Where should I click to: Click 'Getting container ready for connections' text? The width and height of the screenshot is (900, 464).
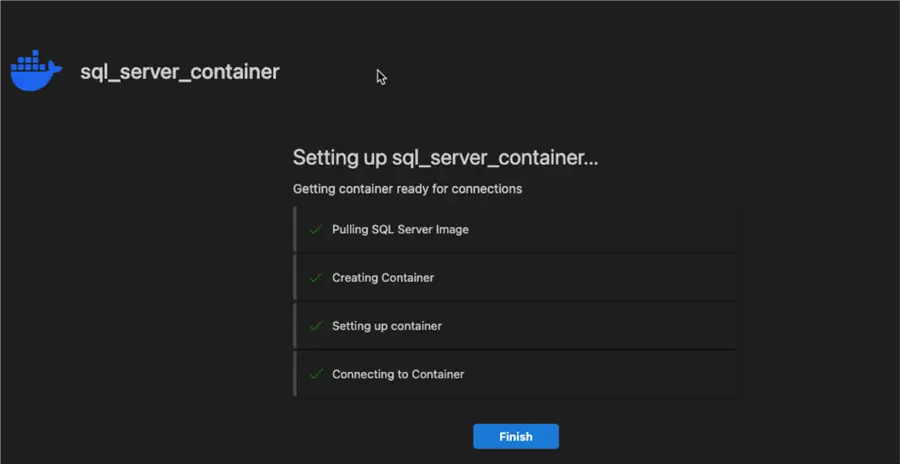[x=408, y=189]
